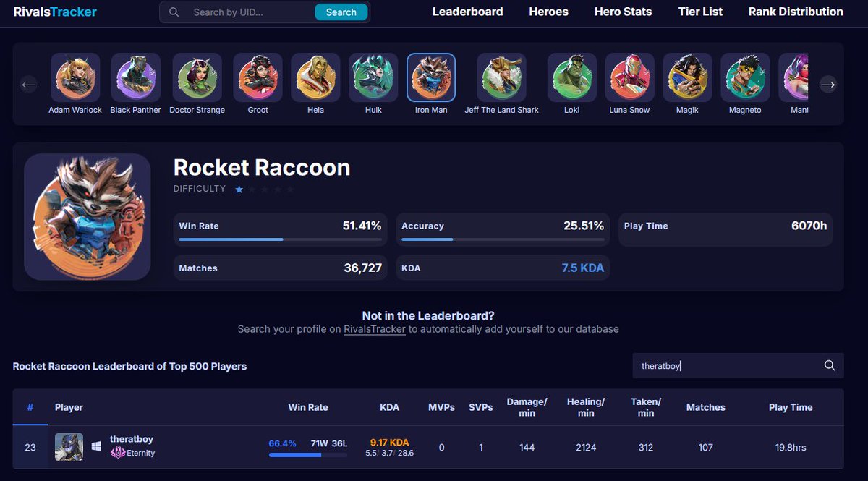Click the 36,727 matches value
The image size is (868, 481).
[x=362, y=268]
